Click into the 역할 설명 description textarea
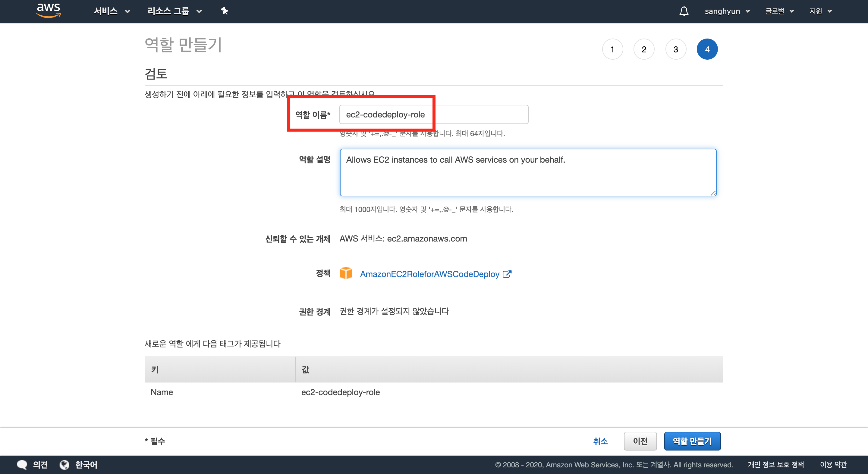868x474 pixels. click(528, 172)
